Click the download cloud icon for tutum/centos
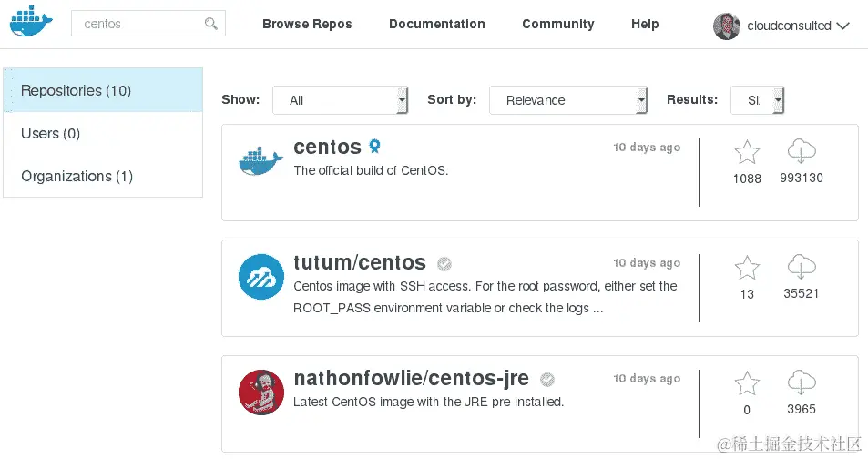868x459 pixels. (x=801, y=267)
